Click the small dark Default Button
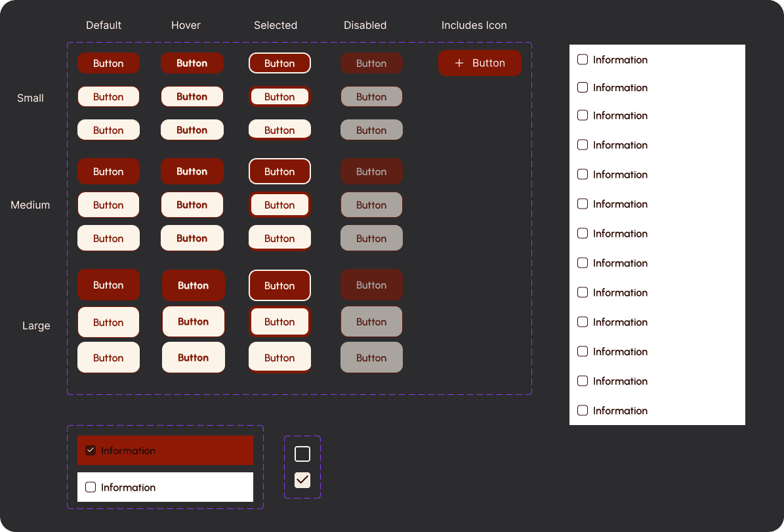Image resolution: width=784 pixels, height=532 pixels. point(108,63)
